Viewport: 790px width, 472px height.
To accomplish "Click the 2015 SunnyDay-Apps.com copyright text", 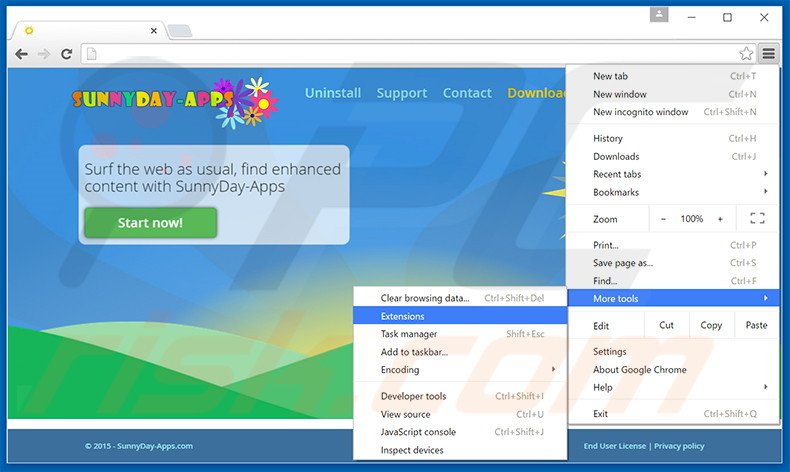I will pos(139,446).
